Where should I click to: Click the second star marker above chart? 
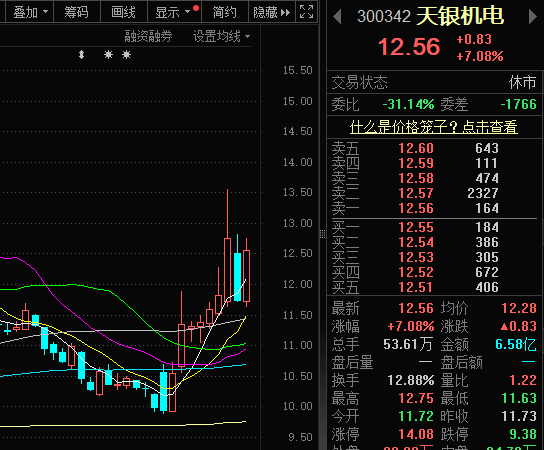coord(127,54)
